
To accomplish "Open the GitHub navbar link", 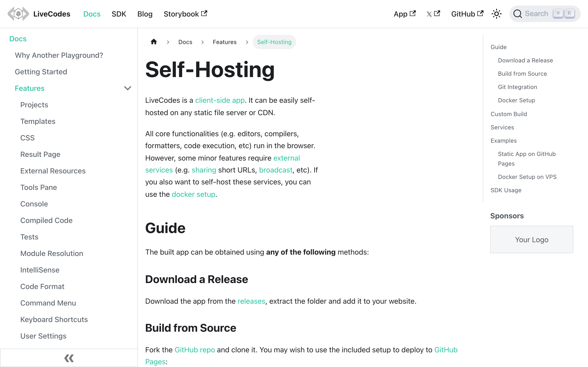I will (467, 14).
